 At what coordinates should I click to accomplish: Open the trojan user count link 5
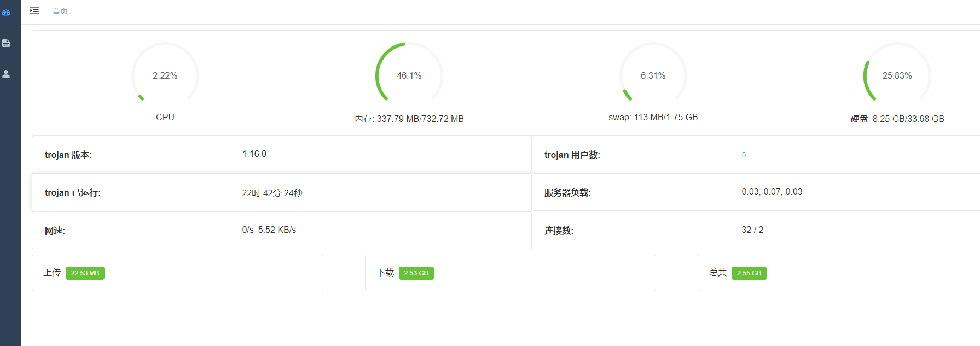pos(744,155)
